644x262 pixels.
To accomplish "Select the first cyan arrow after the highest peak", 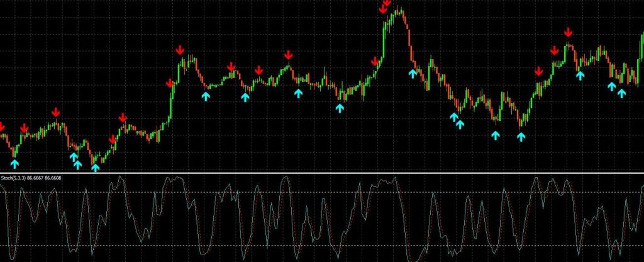I will [413, 73].
